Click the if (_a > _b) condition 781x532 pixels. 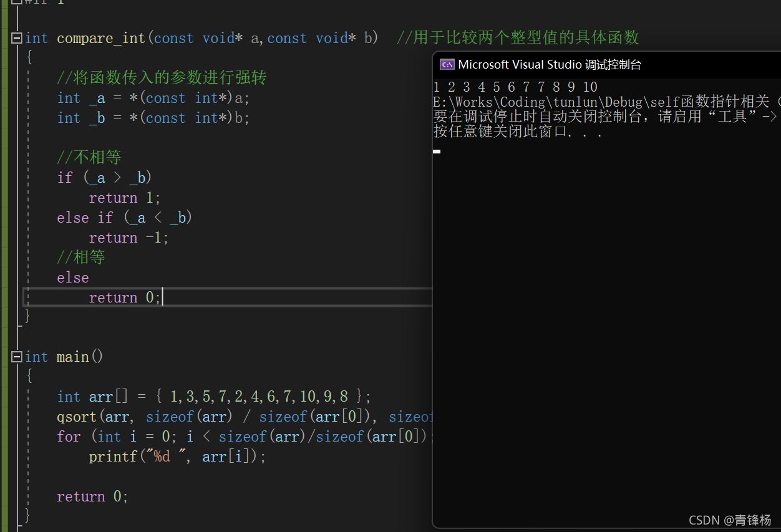click(x=105, y=178)
